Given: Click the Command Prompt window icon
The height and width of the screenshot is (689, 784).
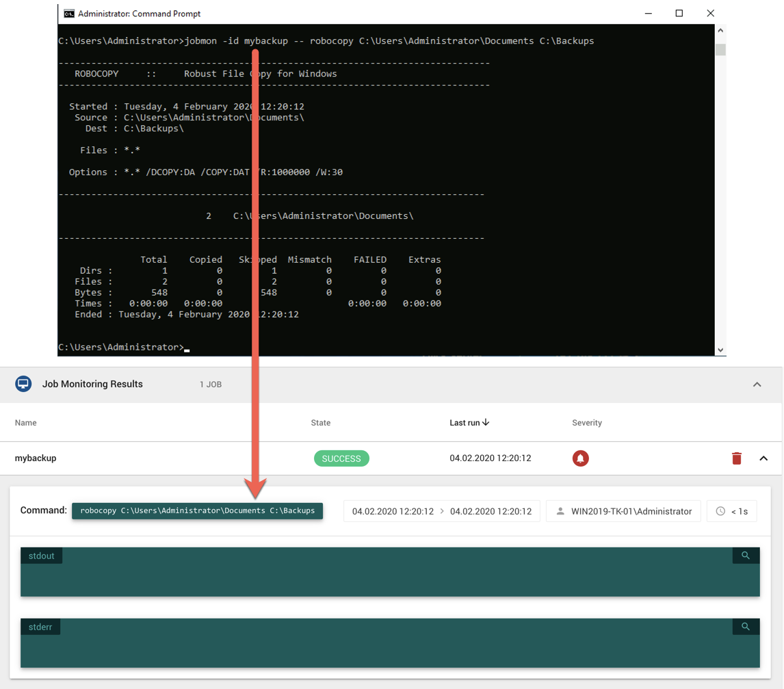Looking at the screenshot, I should tap(69, 14).
